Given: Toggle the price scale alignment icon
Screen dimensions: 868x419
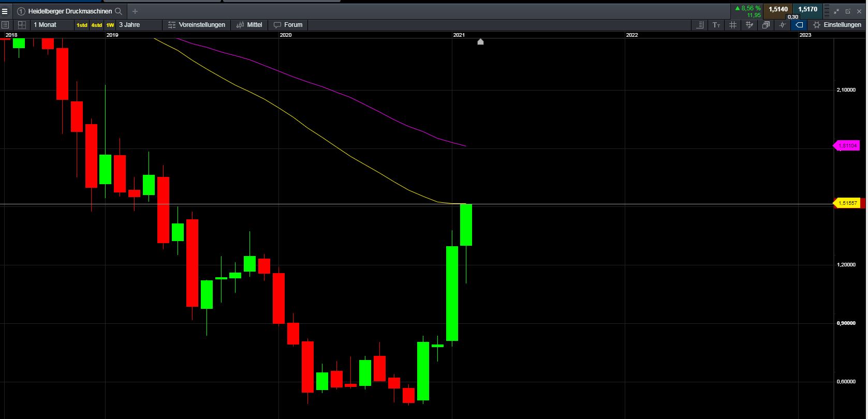Looking at the screenshot, I should tap(700, 25).
